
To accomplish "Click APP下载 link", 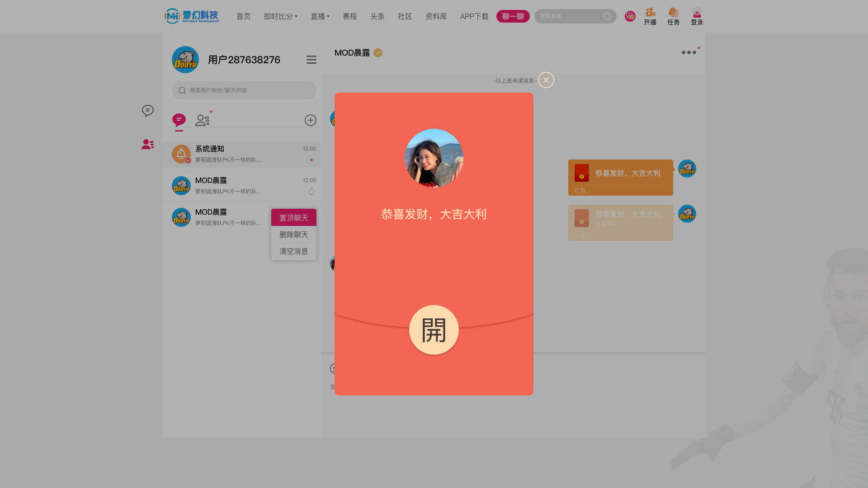I will click(474, 16).
